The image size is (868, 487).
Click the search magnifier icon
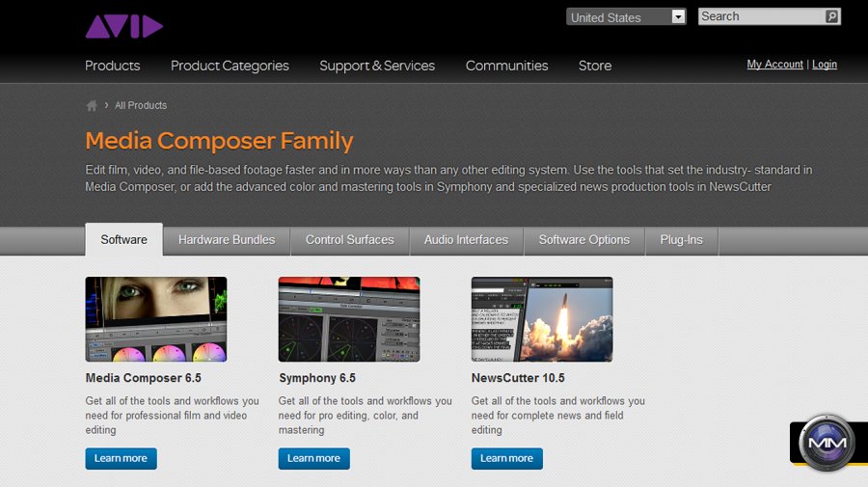(x=831, y=16)
